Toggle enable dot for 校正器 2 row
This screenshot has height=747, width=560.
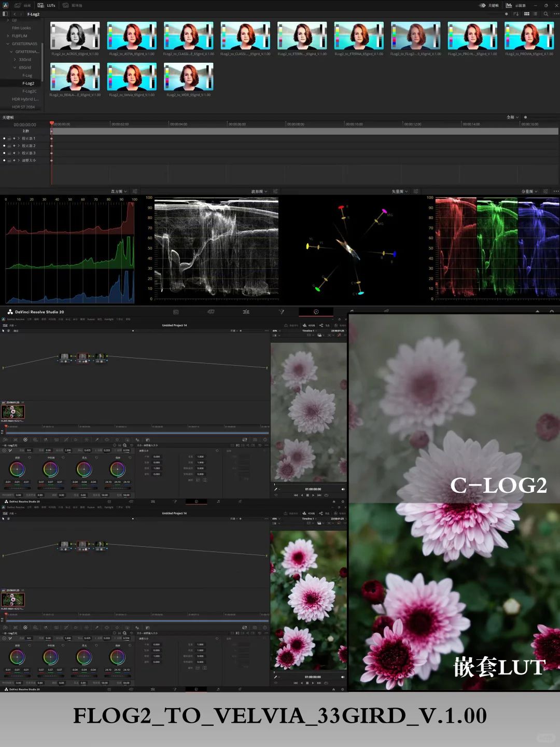(4, 146)
